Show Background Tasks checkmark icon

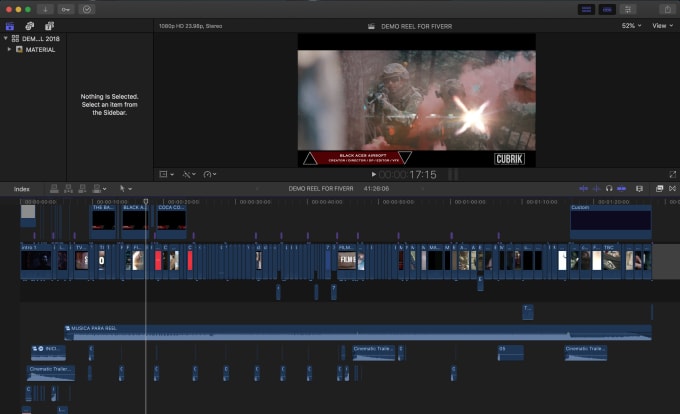pos(87,9)
